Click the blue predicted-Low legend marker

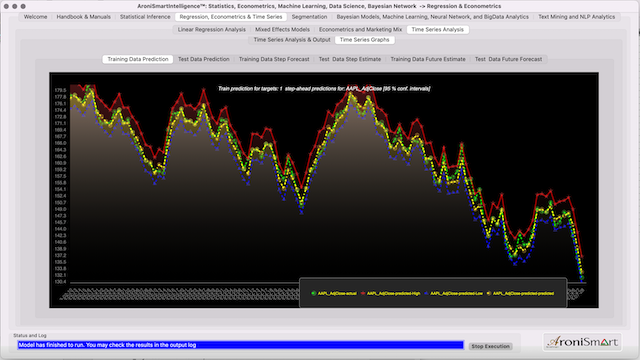426,293
